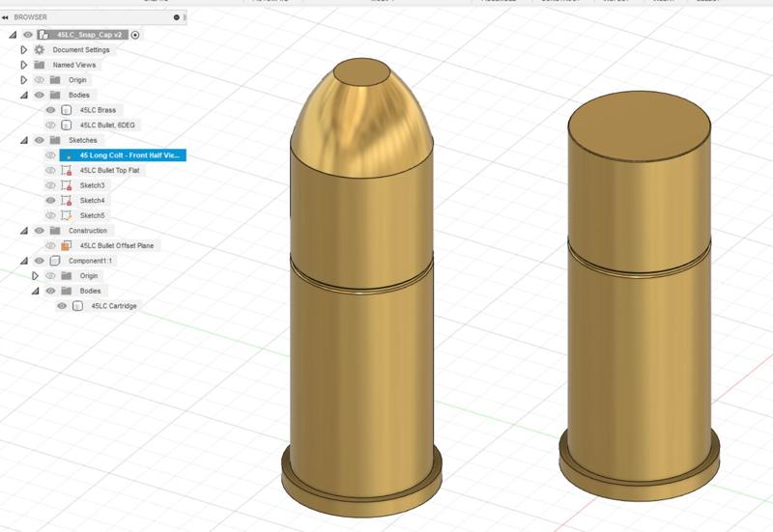Activate 45LC_Snap_Cap v2 component radio button
This screenshot has width=773, height=532.
click(x=135, y=35)
